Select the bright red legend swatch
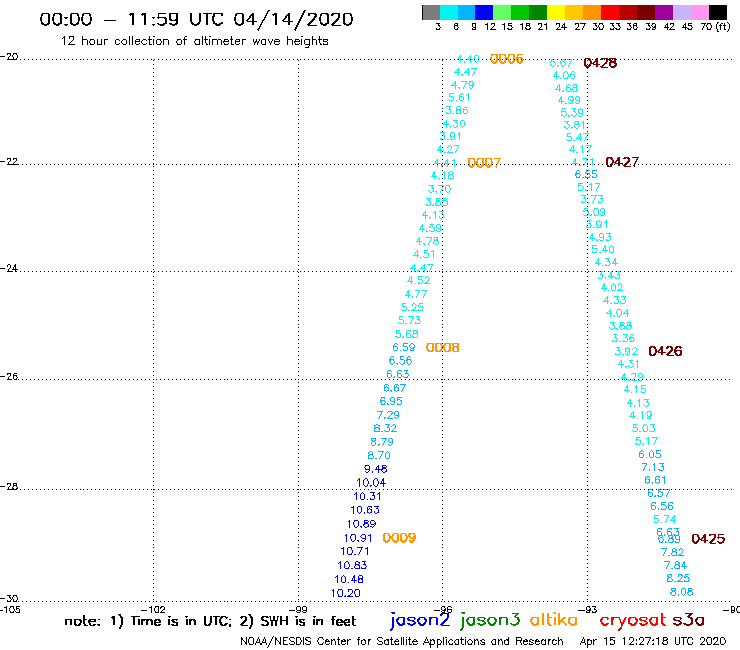Viewport: 740px width, 650px height. tap(610, 12)
